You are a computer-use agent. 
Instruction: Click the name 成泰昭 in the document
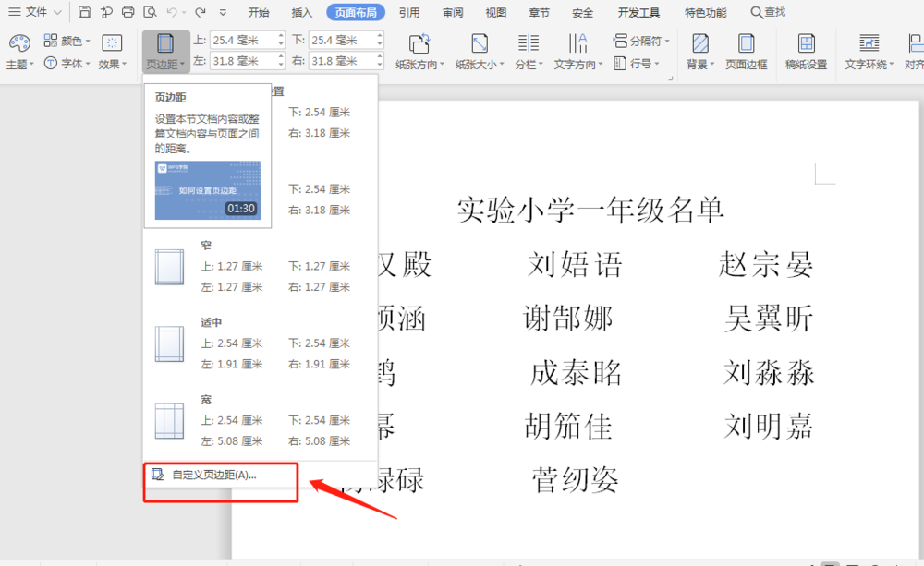pyautogui.click(x=576, y=372)
